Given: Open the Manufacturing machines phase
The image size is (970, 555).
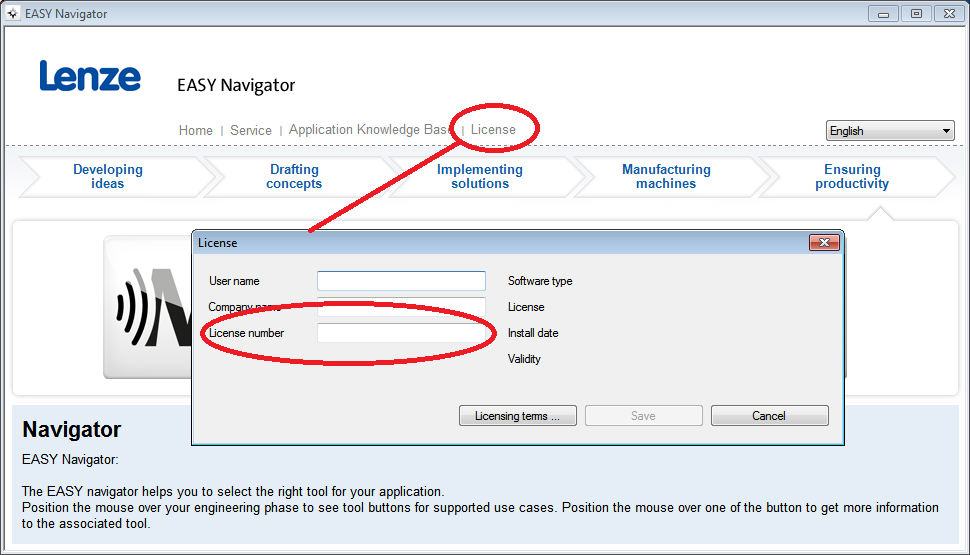Looking at the screenshot, I should (666, 177).
